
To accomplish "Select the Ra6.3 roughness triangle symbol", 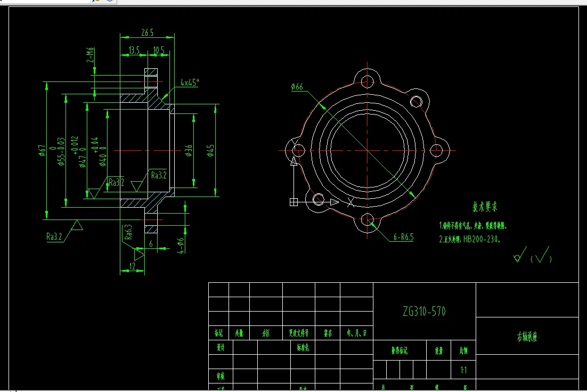I will (x=139, y=254).
